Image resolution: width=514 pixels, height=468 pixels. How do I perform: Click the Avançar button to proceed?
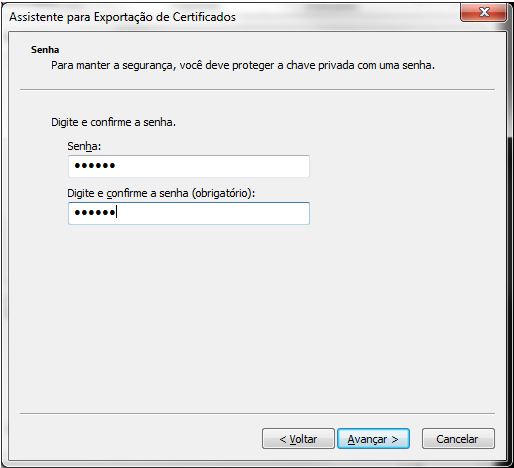373,439
